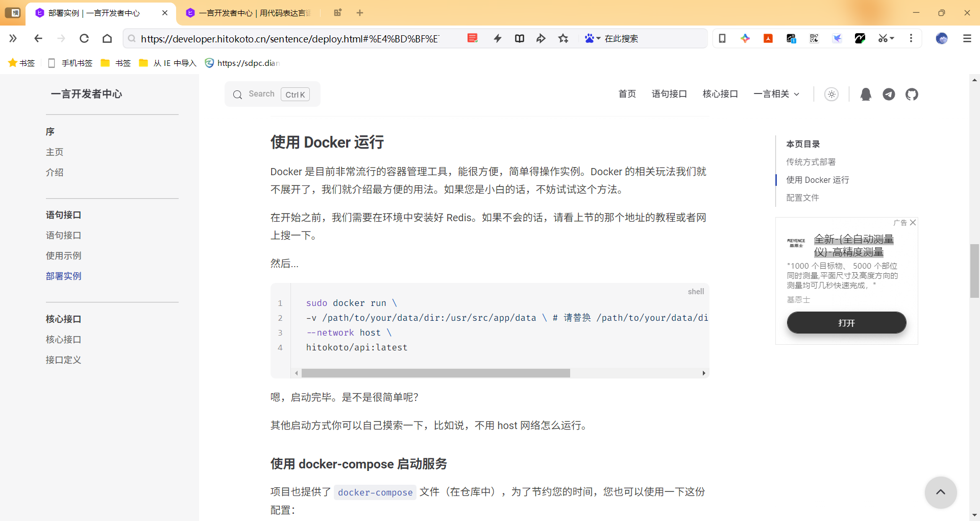Image resolution: width=980 pixels, height=521 pixels.
Task: Click the blue bird extension icon
Action: pos(837,38)
